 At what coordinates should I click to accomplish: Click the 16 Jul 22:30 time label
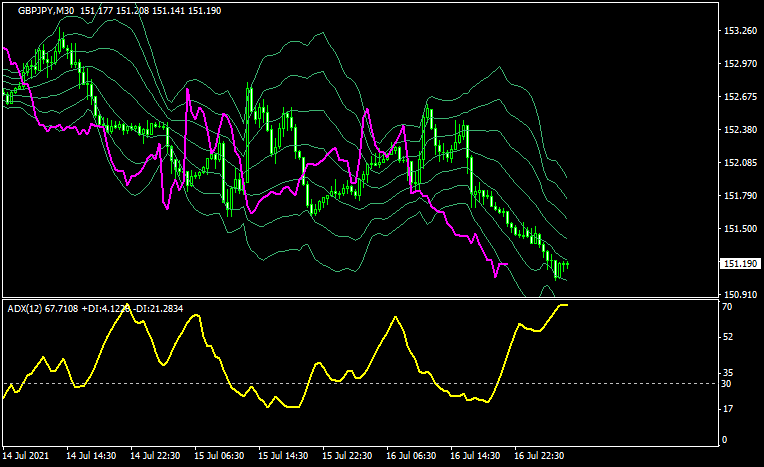pos(539,456)
